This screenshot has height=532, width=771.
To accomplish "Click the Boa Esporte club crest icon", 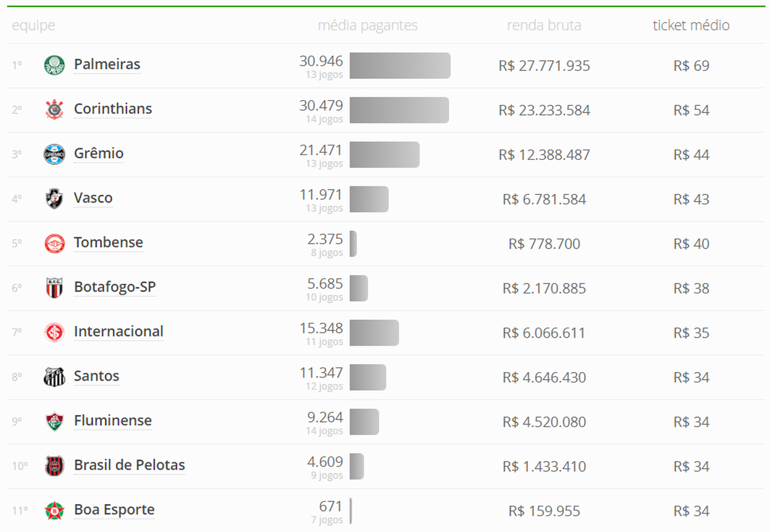I will point(54,511).
